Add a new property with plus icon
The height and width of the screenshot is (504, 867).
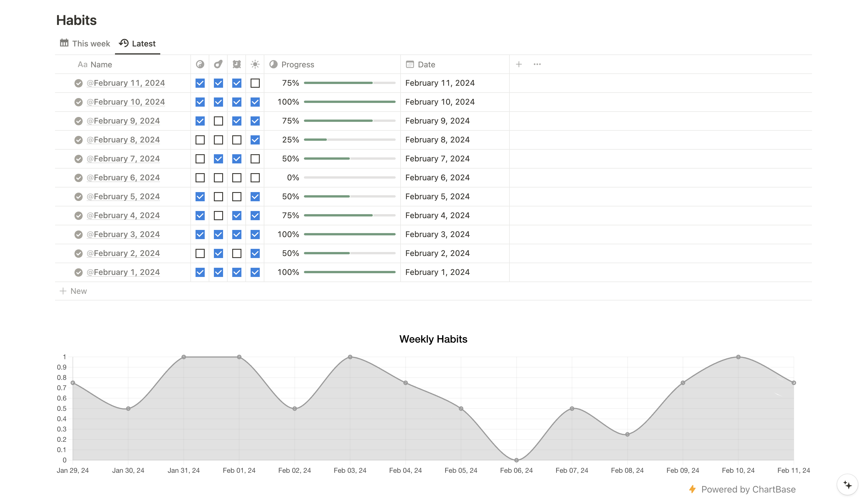pyautogui.click(x=519, y=64)
